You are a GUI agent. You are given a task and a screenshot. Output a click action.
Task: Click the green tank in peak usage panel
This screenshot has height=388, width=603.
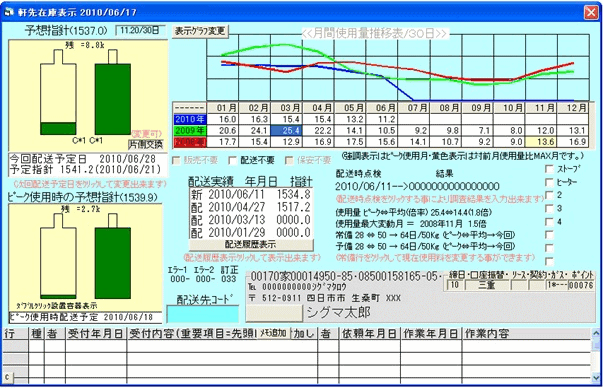(x=113, y=256)
